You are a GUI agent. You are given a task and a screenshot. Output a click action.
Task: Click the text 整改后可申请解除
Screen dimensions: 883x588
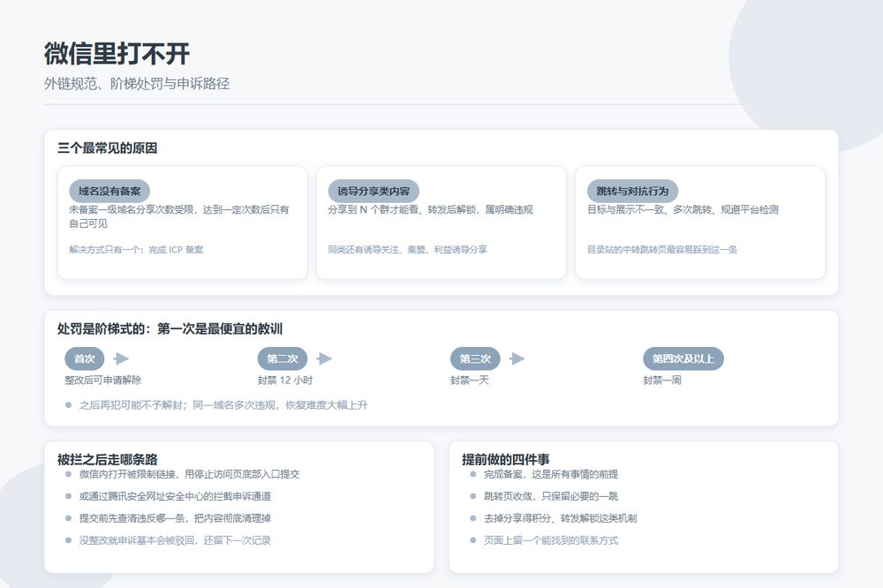103,381
